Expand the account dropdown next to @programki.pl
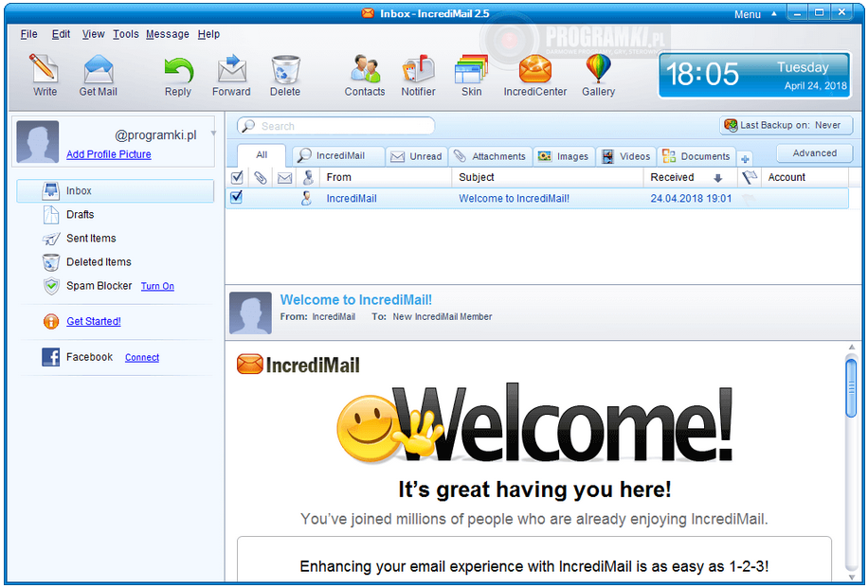The width and height of the screenshot is (868, 588). [213, 134]
